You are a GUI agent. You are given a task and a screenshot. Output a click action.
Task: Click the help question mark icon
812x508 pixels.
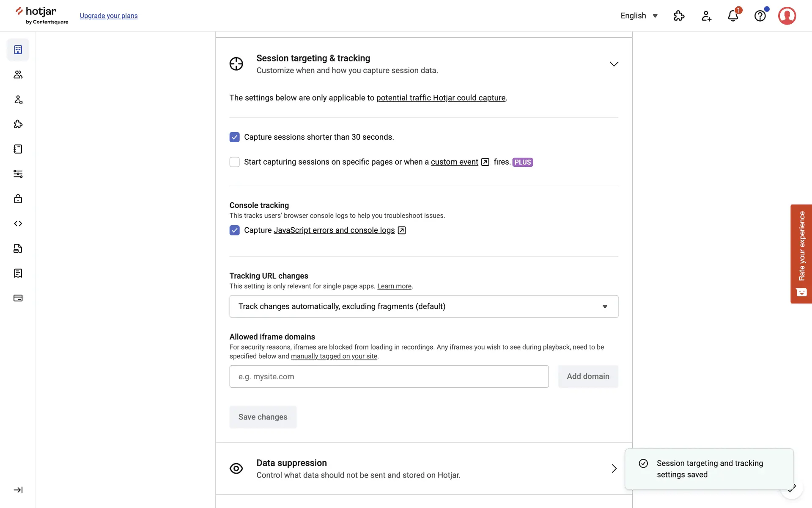coord(760,16)
